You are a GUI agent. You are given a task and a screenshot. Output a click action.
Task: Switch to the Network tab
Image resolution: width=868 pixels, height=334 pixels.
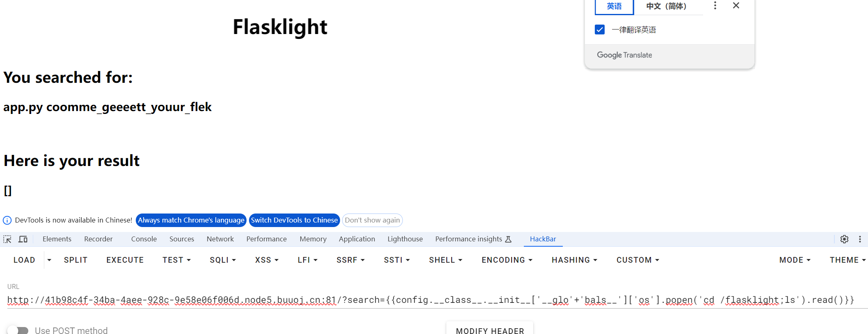click(x=220, y=239)
